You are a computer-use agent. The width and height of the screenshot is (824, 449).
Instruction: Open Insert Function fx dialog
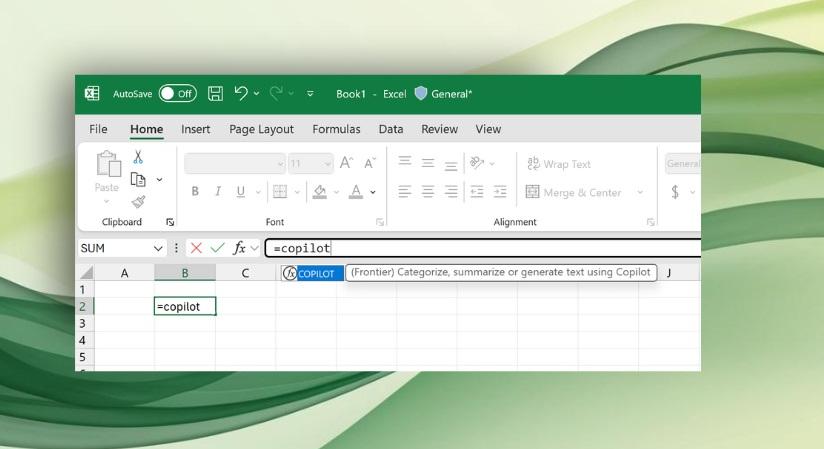(x=240, y=248)
